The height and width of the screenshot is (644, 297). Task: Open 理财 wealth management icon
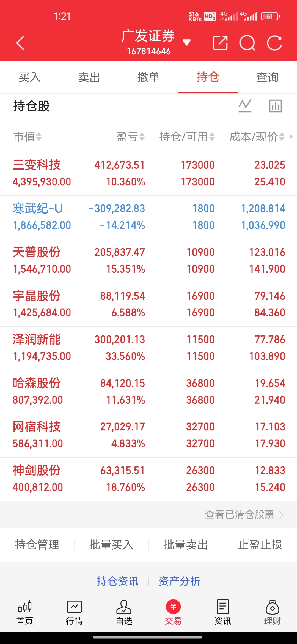coord(272,613)
